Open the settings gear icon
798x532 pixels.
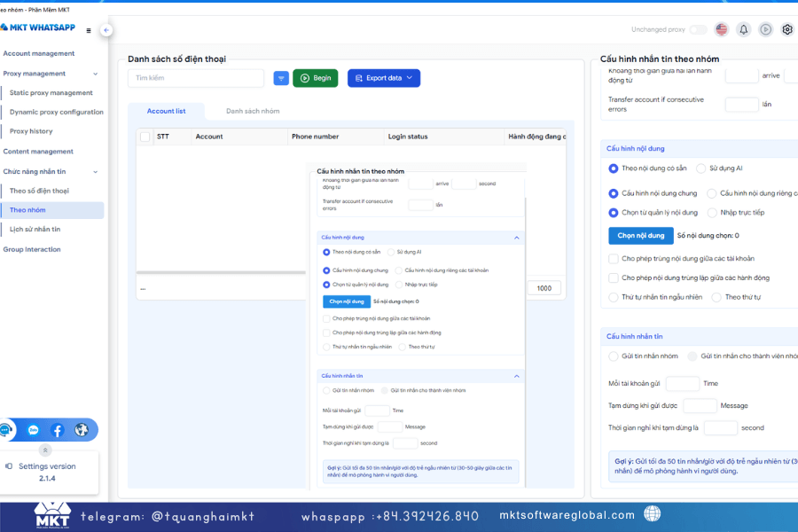(x=786, y=29)
